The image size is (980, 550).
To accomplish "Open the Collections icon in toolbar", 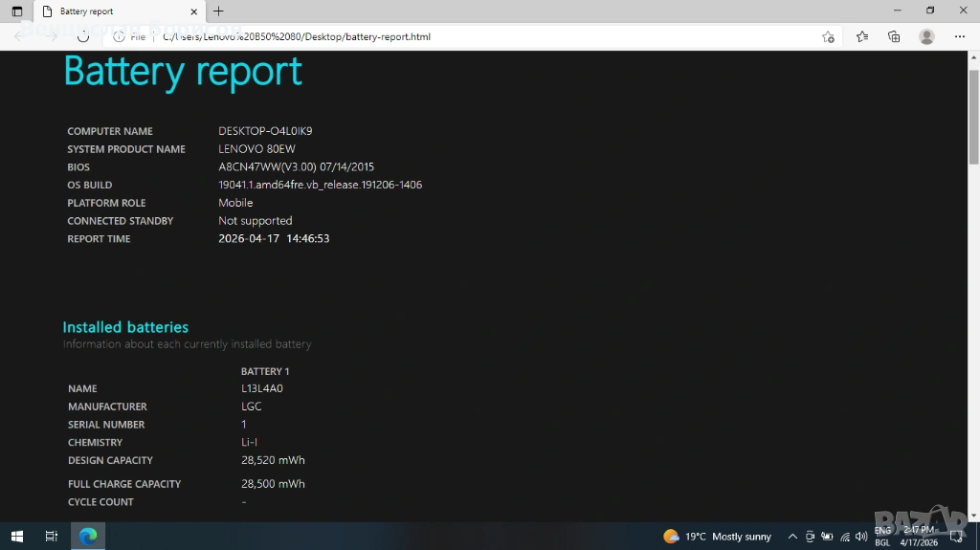I will point(894,36).
